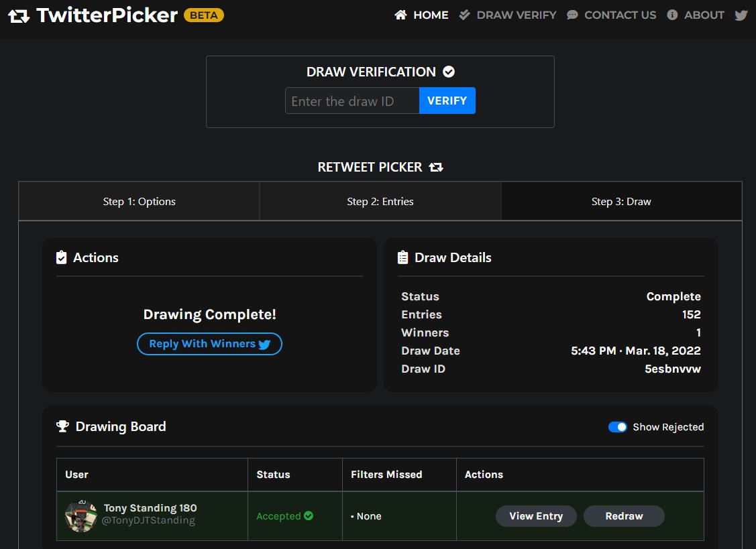Click the Status column header
Image resolution: width=756 pixels, height=549 pixels.
click(273, 475)
